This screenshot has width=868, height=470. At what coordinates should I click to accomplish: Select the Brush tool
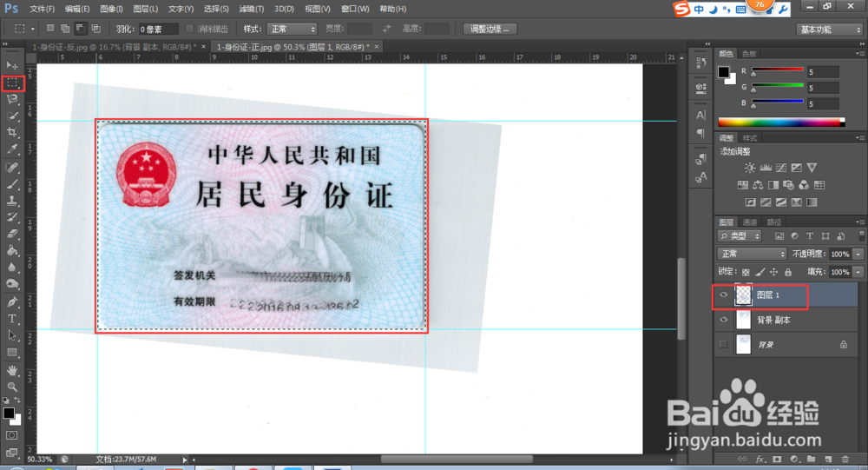tap(12, 184)
